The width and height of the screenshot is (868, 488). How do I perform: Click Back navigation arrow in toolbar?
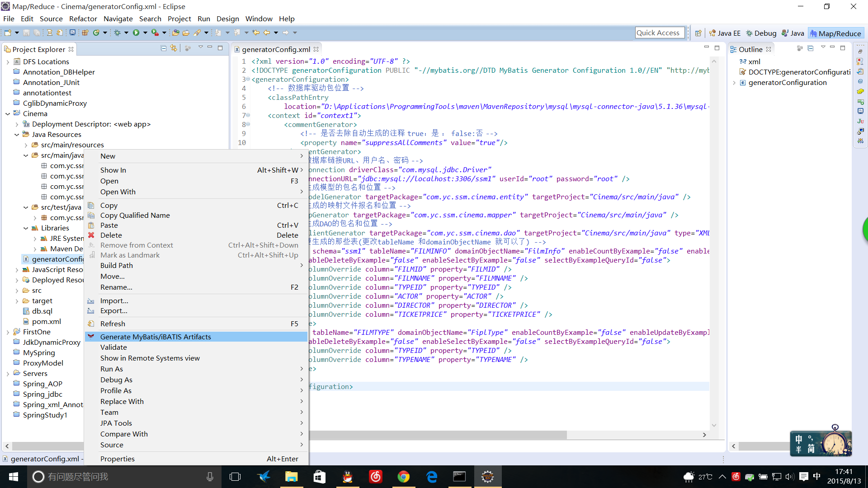pyautogui.click(x=267, y=33)
